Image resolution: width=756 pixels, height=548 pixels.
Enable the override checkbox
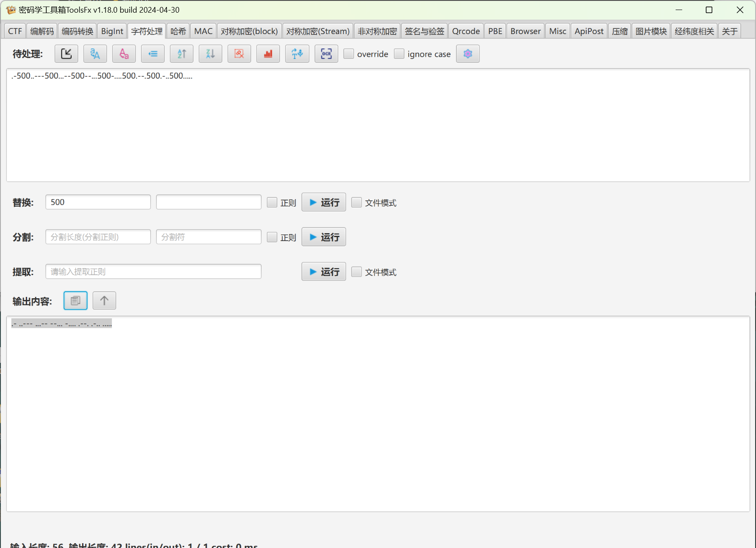point(349,54)
